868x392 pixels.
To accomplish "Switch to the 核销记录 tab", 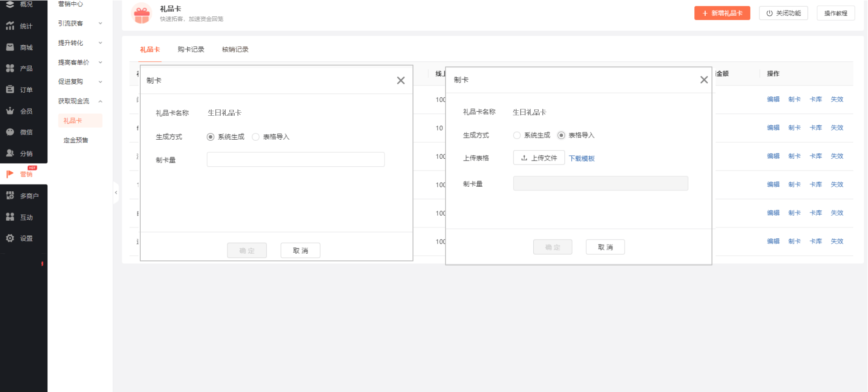I will point(235,49).
